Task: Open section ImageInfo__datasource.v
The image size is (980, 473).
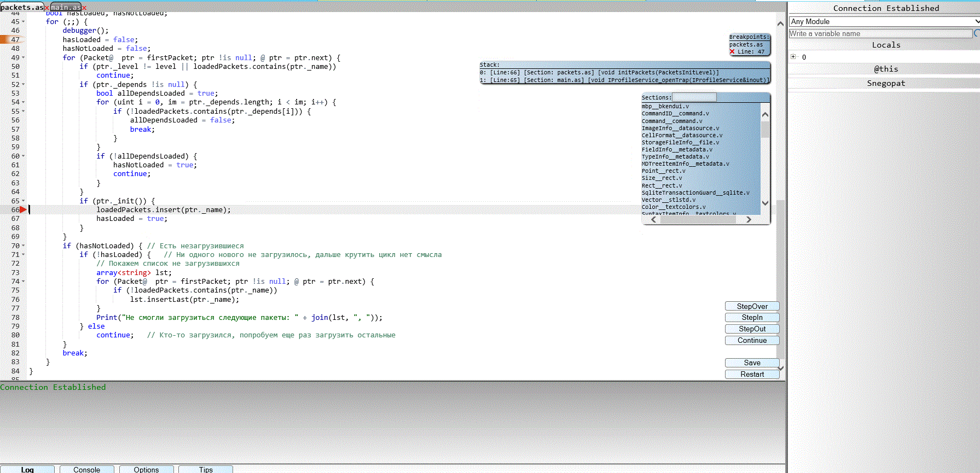Action: click(680, 128)
